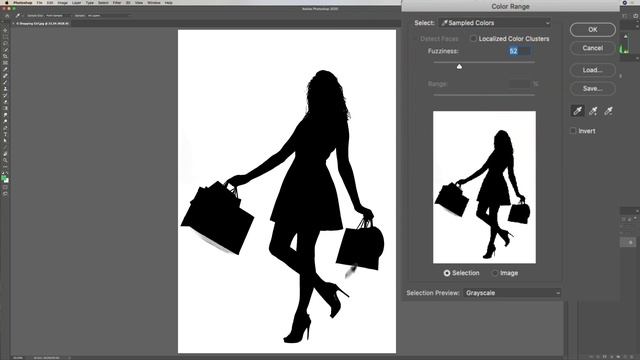Open the Image menu

(x=62, y=2)
